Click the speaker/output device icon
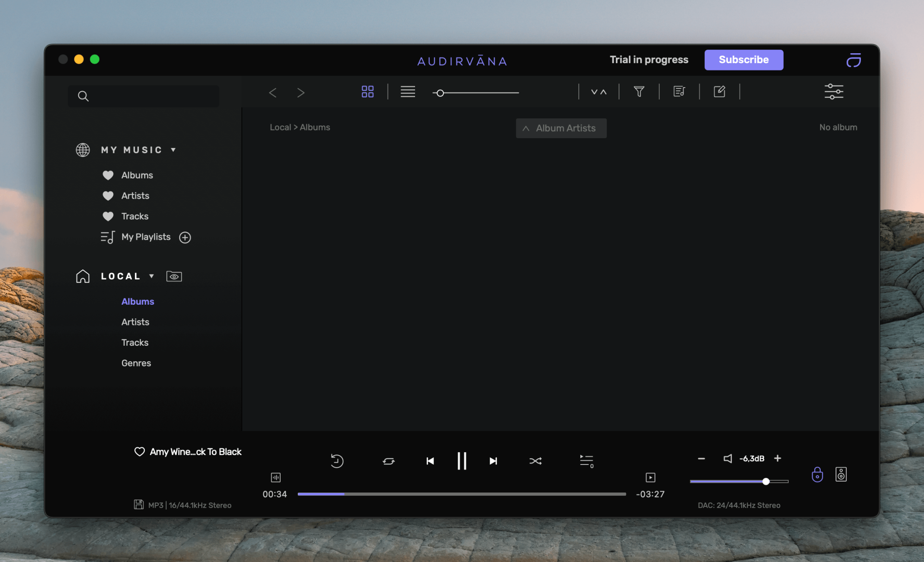 841,474
